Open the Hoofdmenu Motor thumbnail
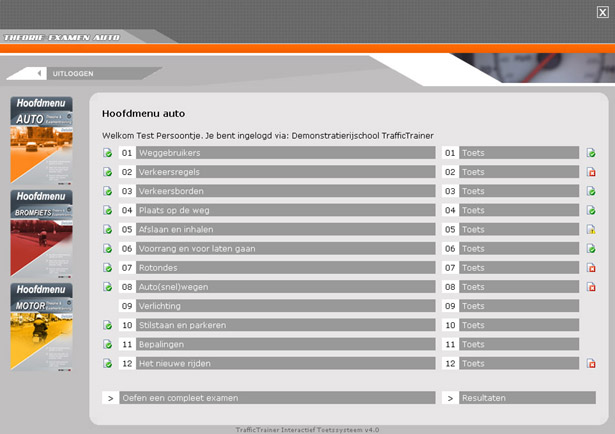This screenshot has width=615, height=434. coord(42,327)
